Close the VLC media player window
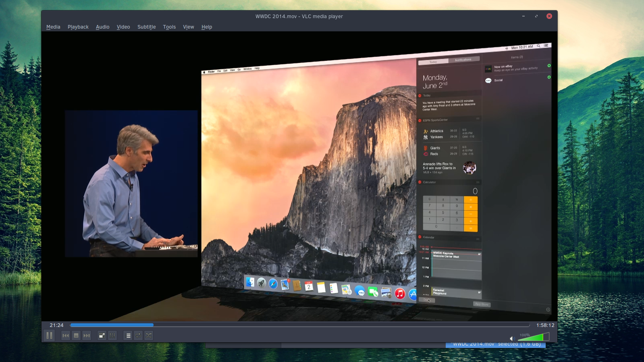The image size is (644, 362). [549, 16]
